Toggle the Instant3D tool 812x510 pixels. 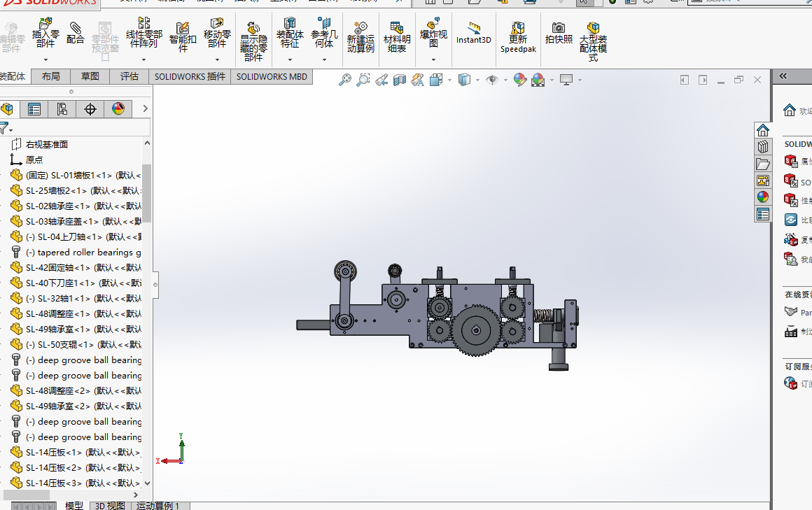[x=473, y=33]
